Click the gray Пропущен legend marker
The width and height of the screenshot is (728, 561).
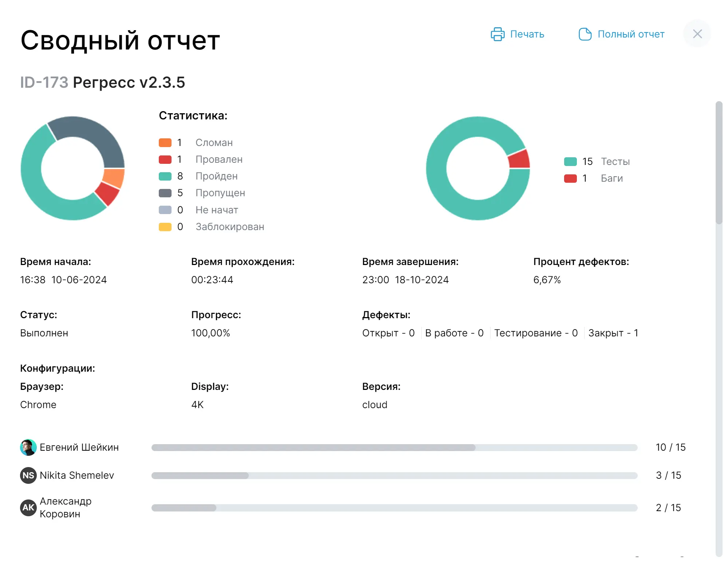point(165,193)
